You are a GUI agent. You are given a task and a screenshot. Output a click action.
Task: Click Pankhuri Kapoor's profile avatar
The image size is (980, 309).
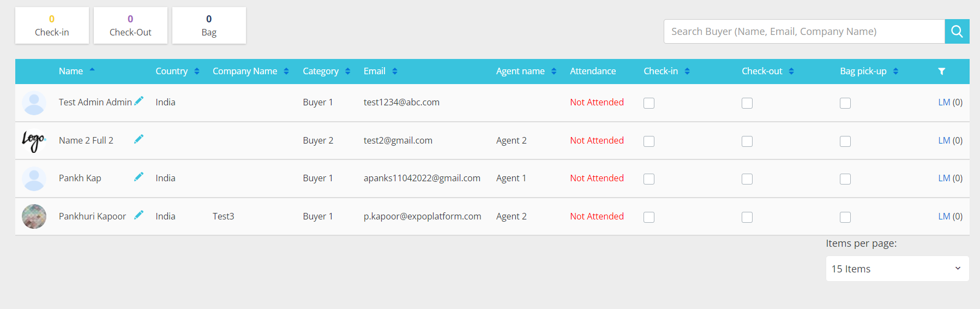point(34,216)
